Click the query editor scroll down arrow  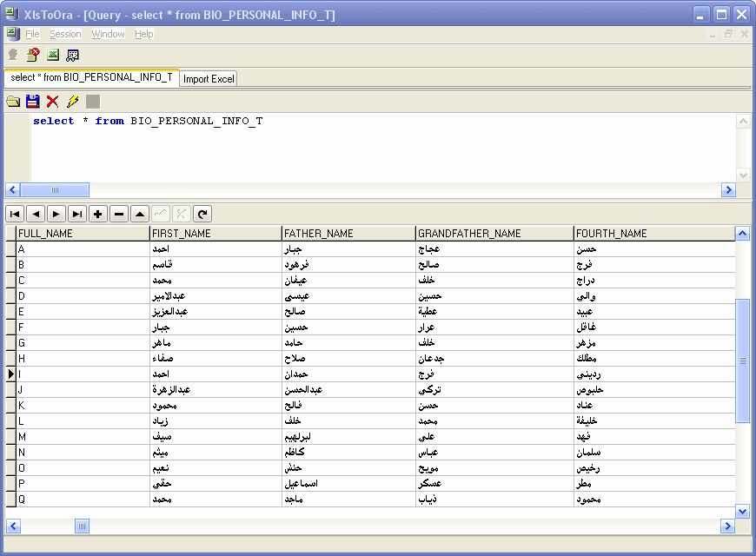pyautogui.click(x=743, y=175)
